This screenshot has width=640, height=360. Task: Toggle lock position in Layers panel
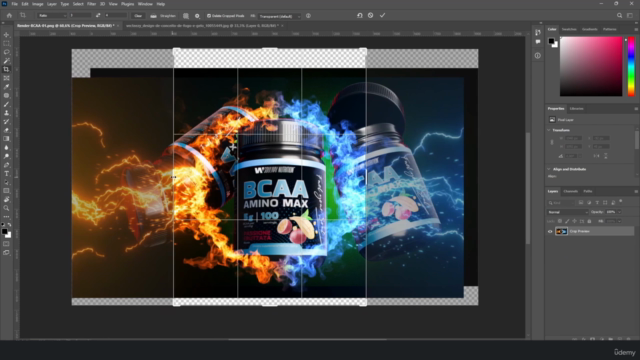(x=574, y=221)
